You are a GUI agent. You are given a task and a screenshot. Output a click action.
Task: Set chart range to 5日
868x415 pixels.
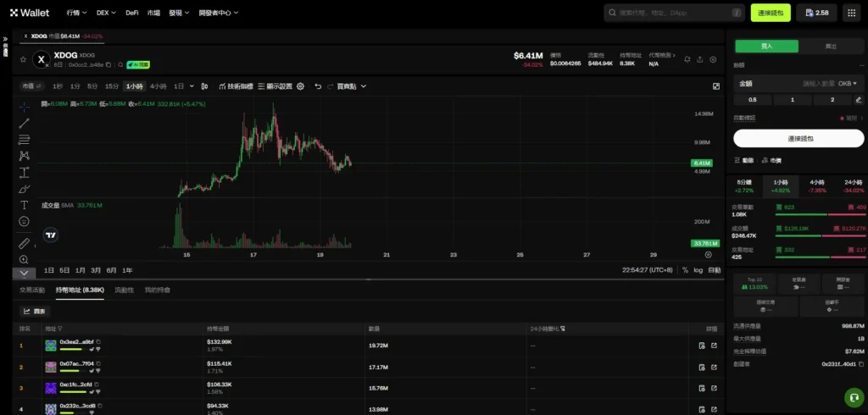[x=64, y=270]
